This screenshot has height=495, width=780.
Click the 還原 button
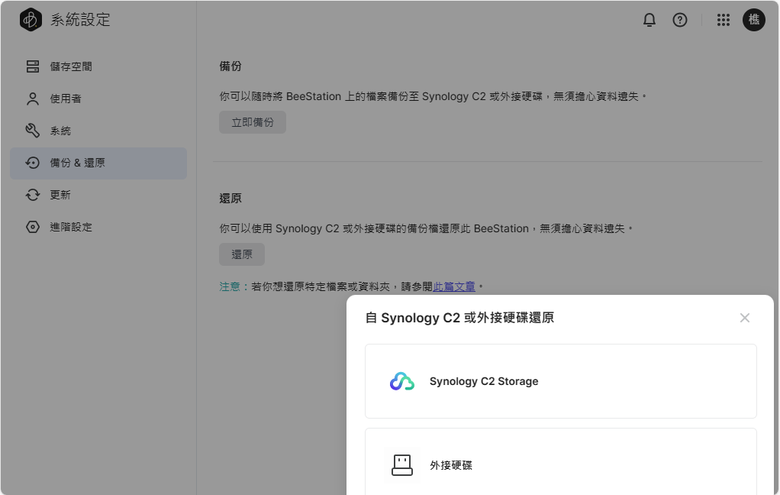(242, 255)
